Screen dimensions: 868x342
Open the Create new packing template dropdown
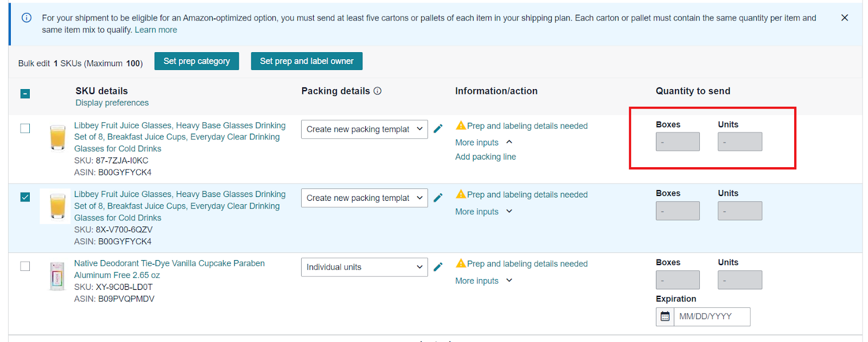pos(364,129)
